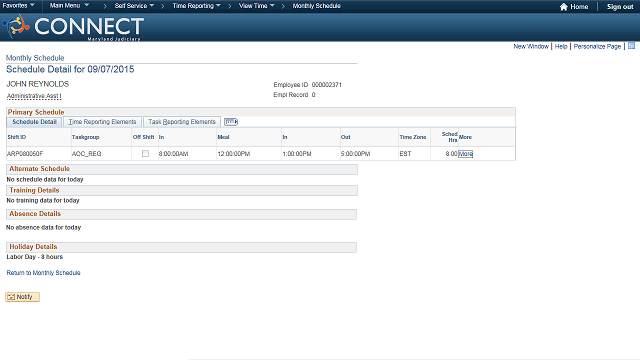Click the 1:00:00PM In time
The width and height of the screenshot is (640, 360).
pos(297,154)
